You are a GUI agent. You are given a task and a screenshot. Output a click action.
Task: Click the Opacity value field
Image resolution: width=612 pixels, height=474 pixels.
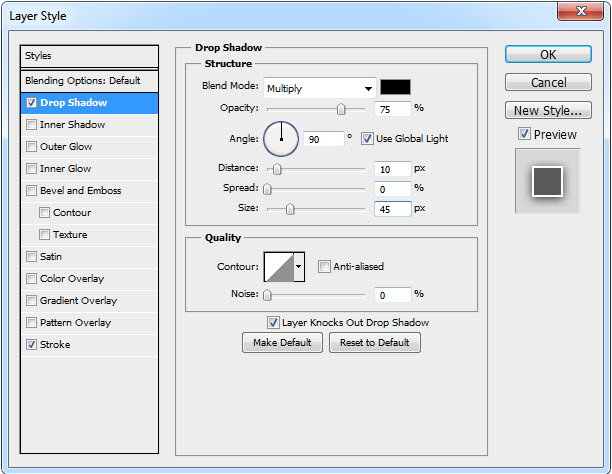click(x=393, y=109)
